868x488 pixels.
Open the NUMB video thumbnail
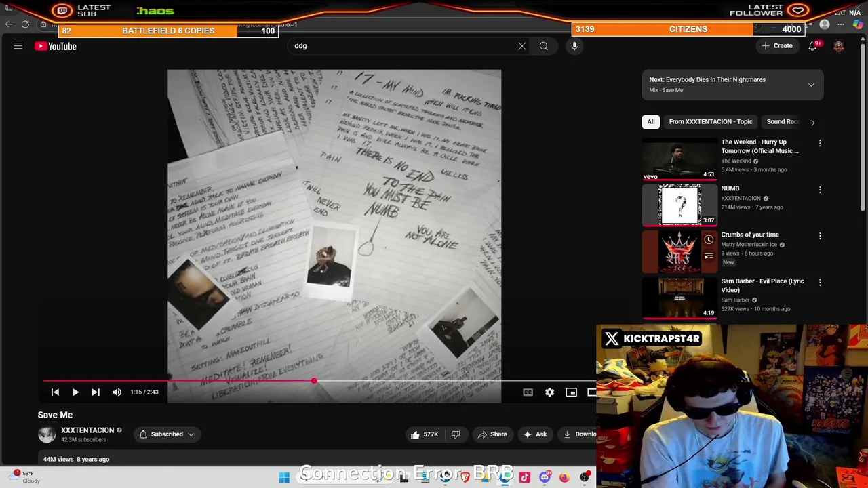(x=679, y=205)
